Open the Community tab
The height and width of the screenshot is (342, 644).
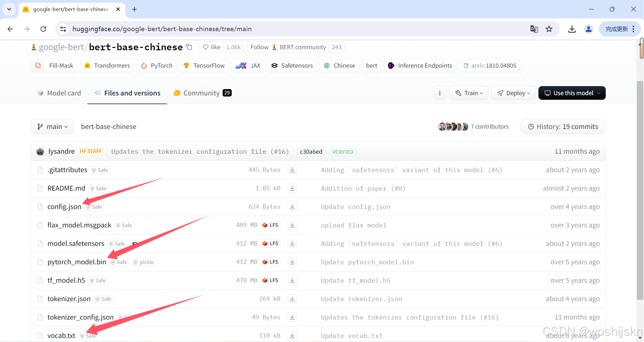(202, 93)
